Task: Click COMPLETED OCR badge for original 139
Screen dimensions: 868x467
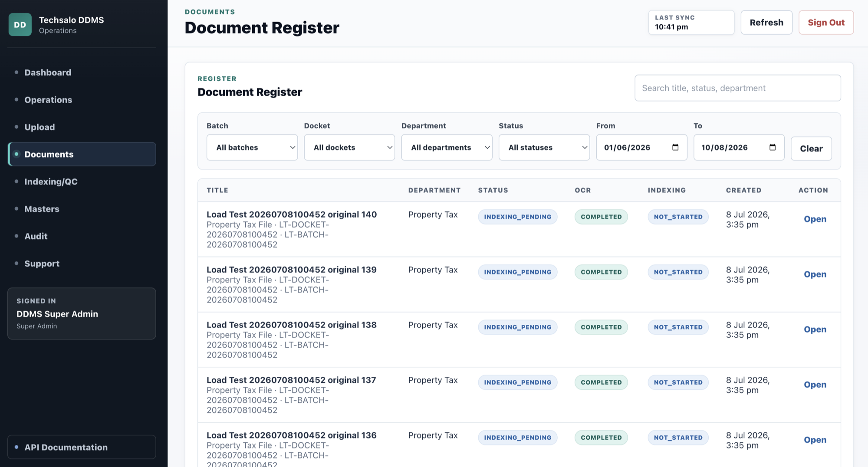Action: pyautogui.click(x=601, y=272)
